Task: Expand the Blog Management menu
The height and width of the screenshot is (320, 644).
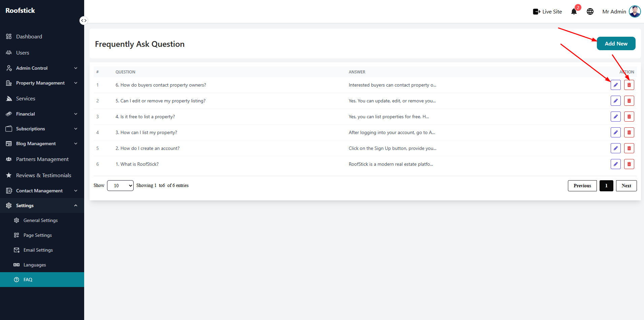Action: pos(42,143)
